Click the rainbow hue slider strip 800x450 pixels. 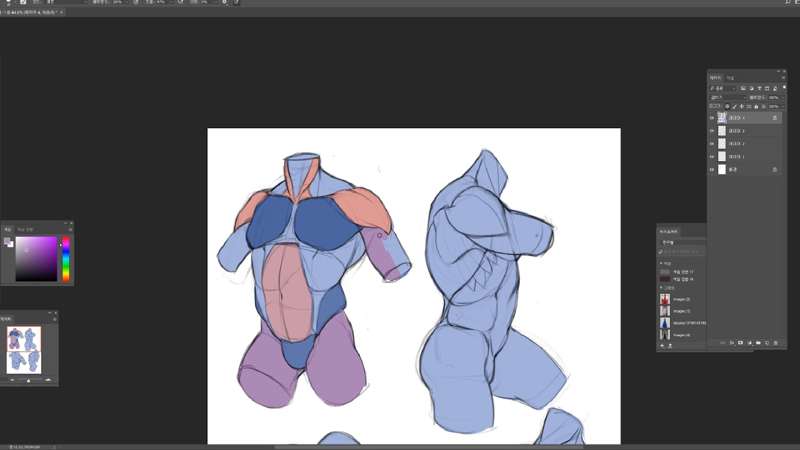(x=65, y=259)
